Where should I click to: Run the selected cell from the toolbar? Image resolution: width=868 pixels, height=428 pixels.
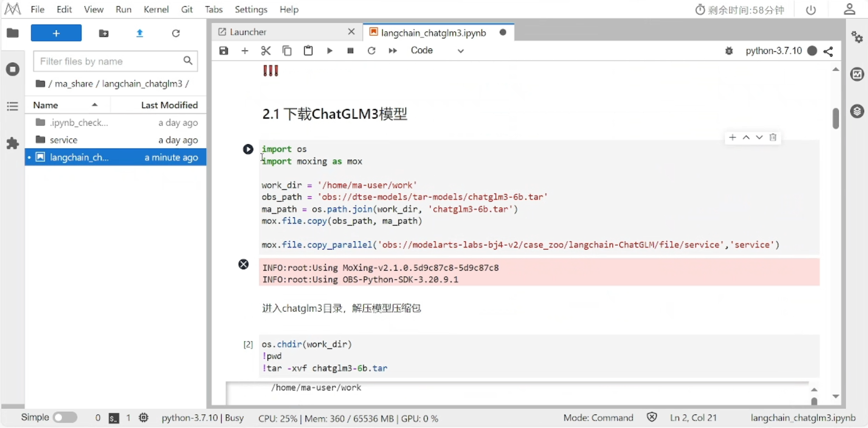(330, 51)
